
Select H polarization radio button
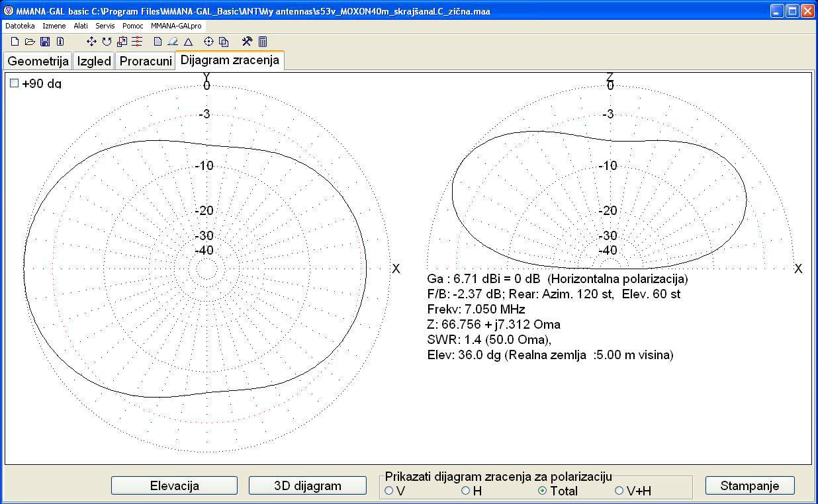click(466, 491)
